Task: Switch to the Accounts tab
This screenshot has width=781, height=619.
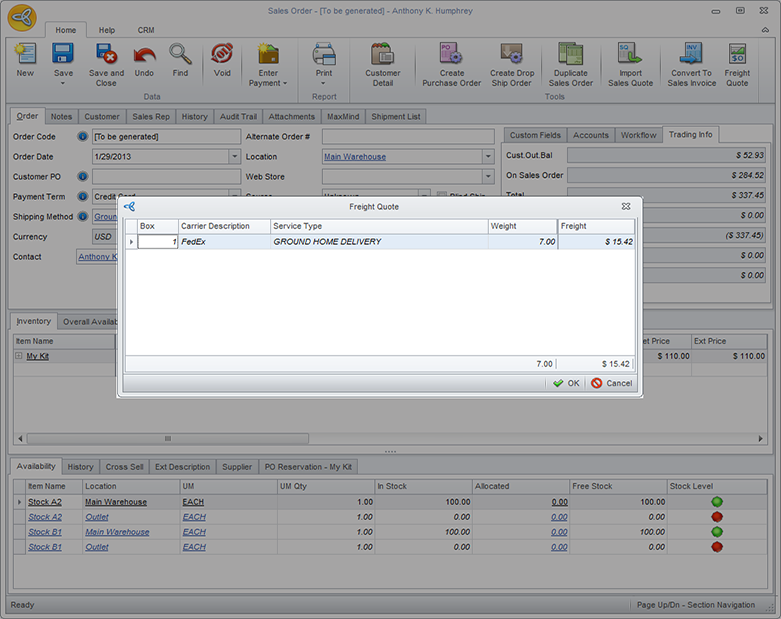Action: 590,135
